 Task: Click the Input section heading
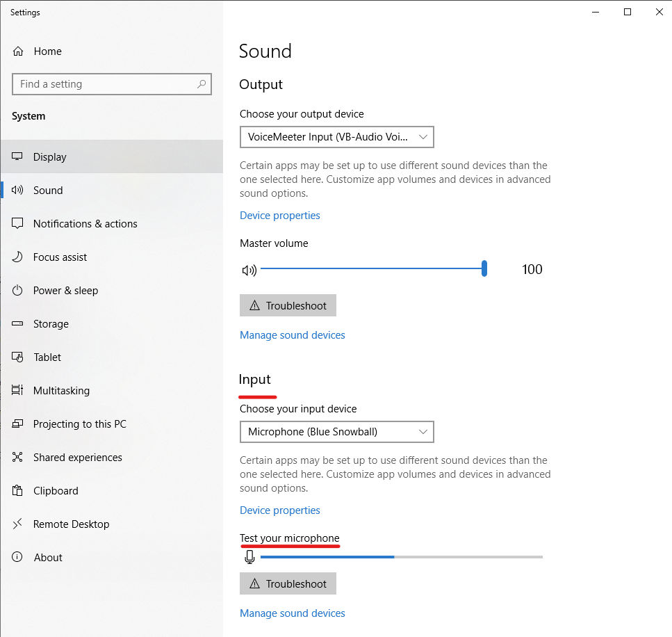254,379
